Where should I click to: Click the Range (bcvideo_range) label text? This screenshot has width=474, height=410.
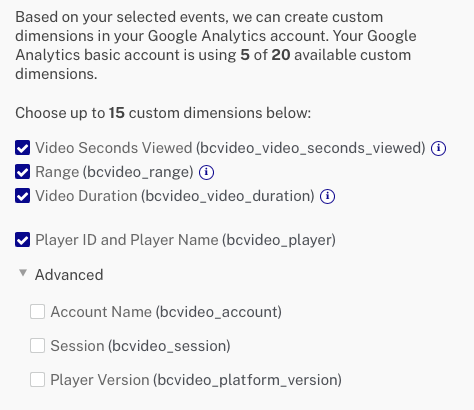(x=114, y=172)
